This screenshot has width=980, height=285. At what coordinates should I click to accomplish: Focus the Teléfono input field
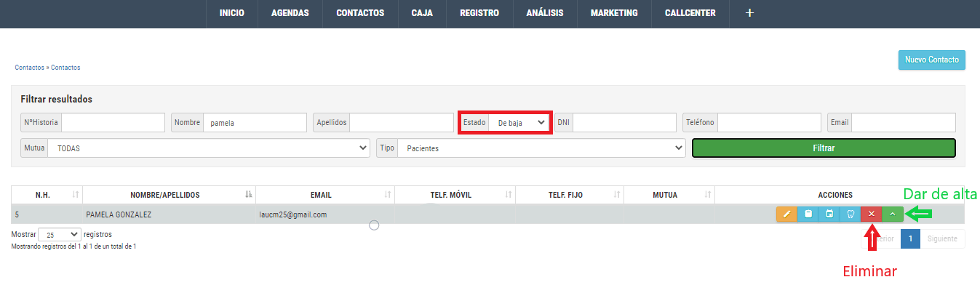pyautogui.click(x=770, y=123)
